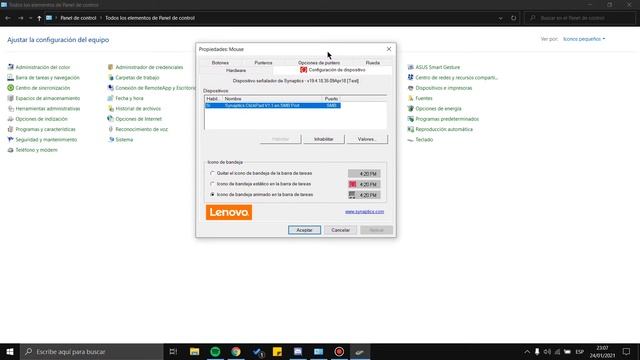Open Dispositivos e impresoras
640x360 pixels.
(440, 88)
